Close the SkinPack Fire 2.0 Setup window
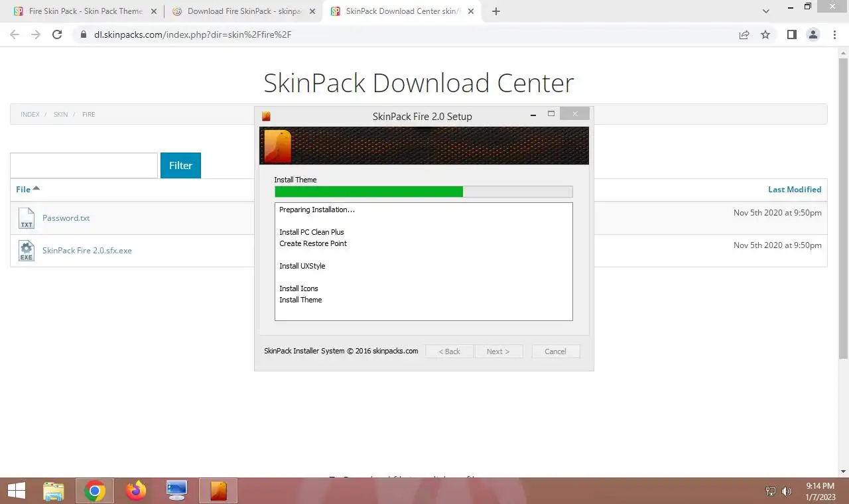Image resolution: width=849 pixels, height=504 pixels. tap(575, 114)
